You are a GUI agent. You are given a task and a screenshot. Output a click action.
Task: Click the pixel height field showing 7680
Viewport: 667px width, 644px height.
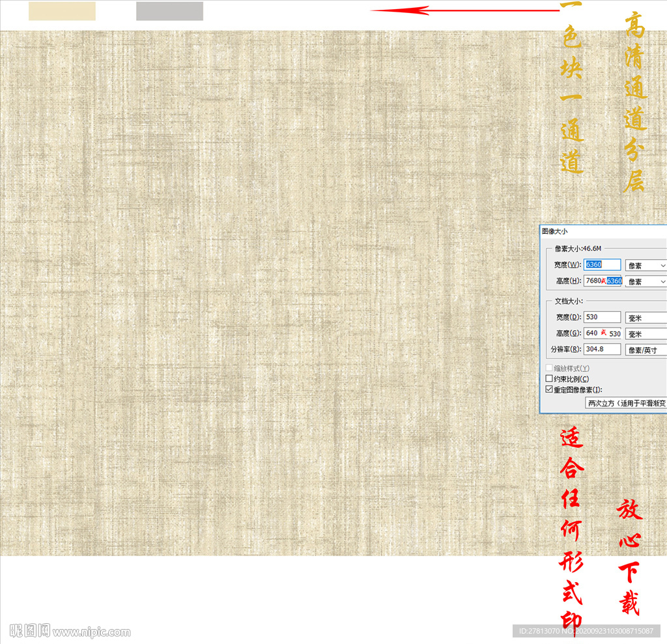tap(603, 281)
